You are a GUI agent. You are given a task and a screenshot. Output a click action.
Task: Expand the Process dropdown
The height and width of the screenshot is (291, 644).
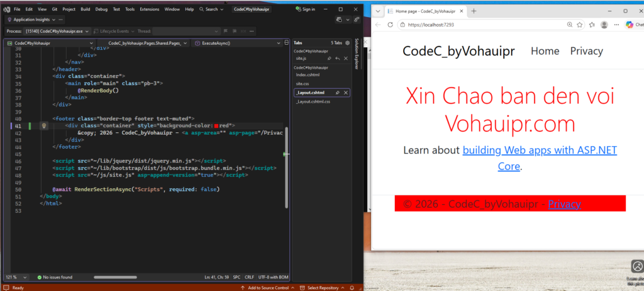[x=87, y=31]
